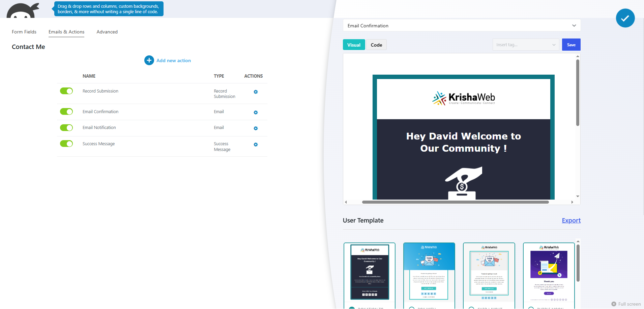
Task: Click the template list vertical scrollbar
Action: coord(578,263)
